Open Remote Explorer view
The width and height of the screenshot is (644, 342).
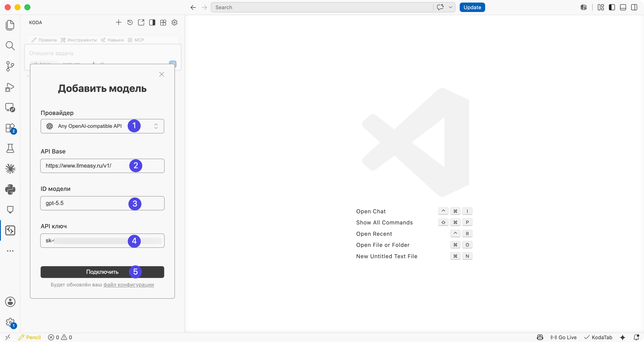(10, 108)
